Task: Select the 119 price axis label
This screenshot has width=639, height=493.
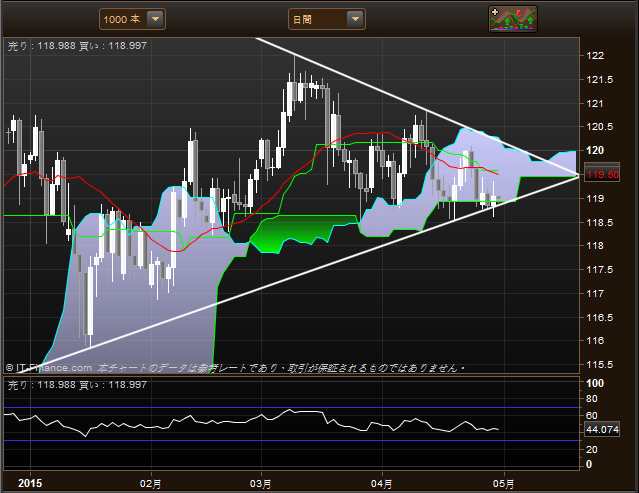Action: [x=595, y=198]
